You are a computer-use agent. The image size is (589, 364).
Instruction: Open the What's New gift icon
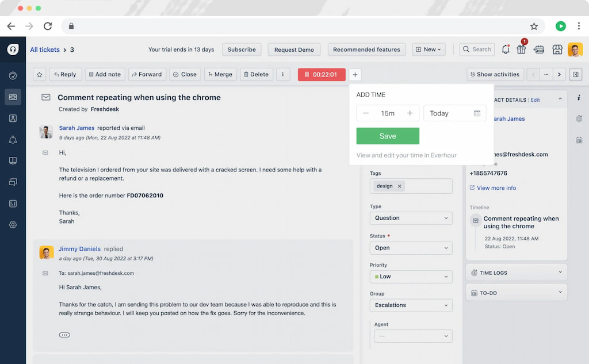[521, 50]
